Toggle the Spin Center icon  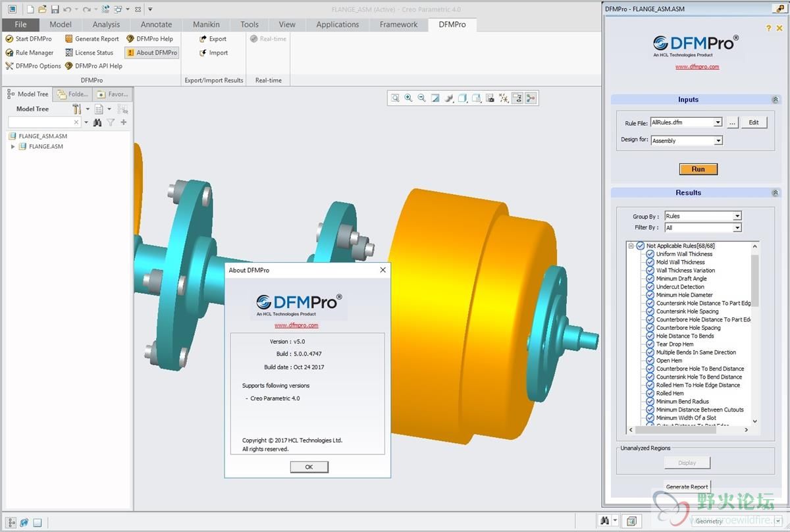pyautogui.click(x=531, y=98)
